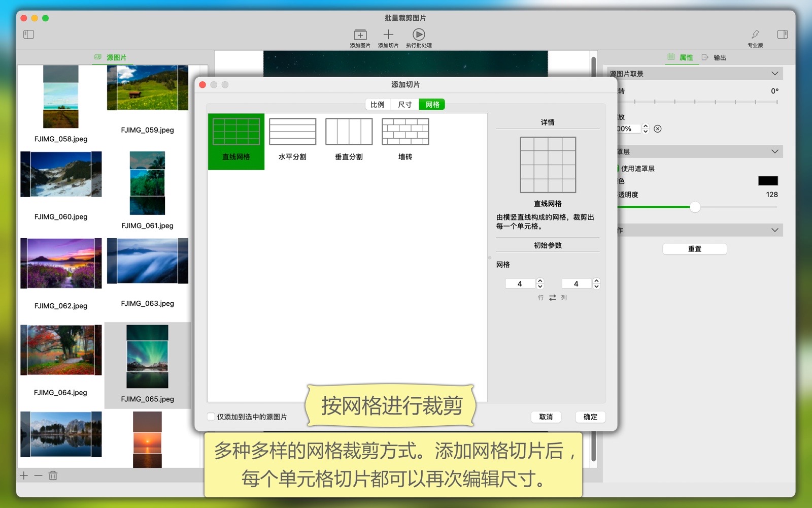
Task: Swap rows and columns arrows icon
Action: [552, 298]
